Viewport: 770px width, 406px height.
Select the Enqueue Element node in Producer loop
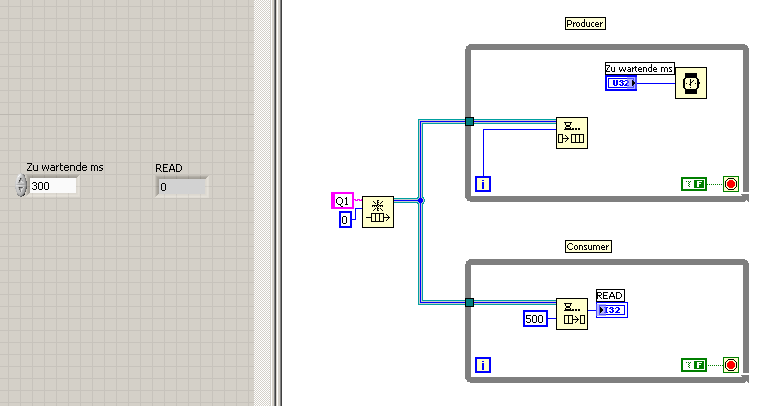pos(572,133)
